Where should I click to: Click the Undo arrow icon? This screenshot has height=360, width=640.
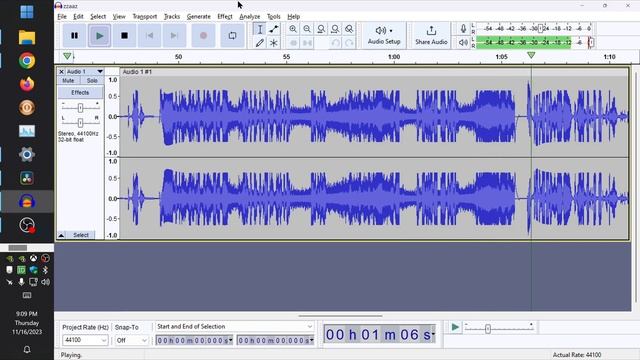(x=335, y=42)
